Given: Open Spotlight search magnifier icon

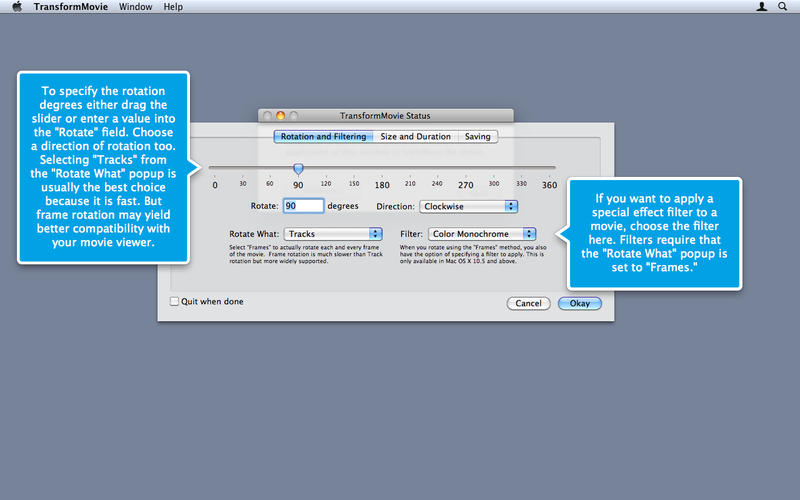Looking at the screenshot, I should (x=782, y=7).
